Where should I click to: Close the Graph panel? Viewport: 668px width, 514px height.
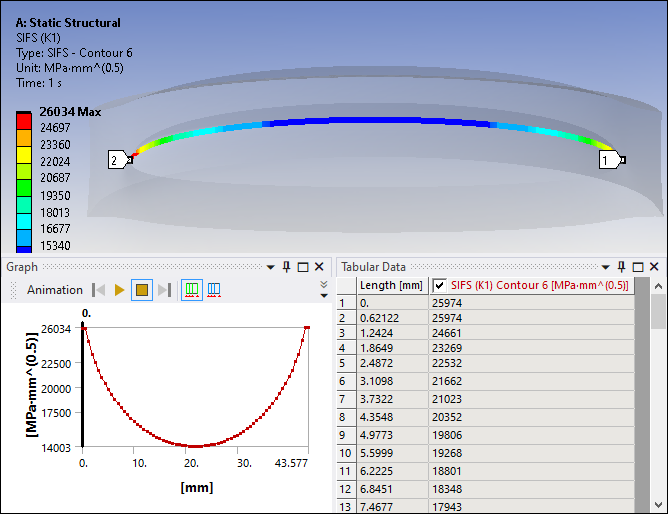[319, 267]
